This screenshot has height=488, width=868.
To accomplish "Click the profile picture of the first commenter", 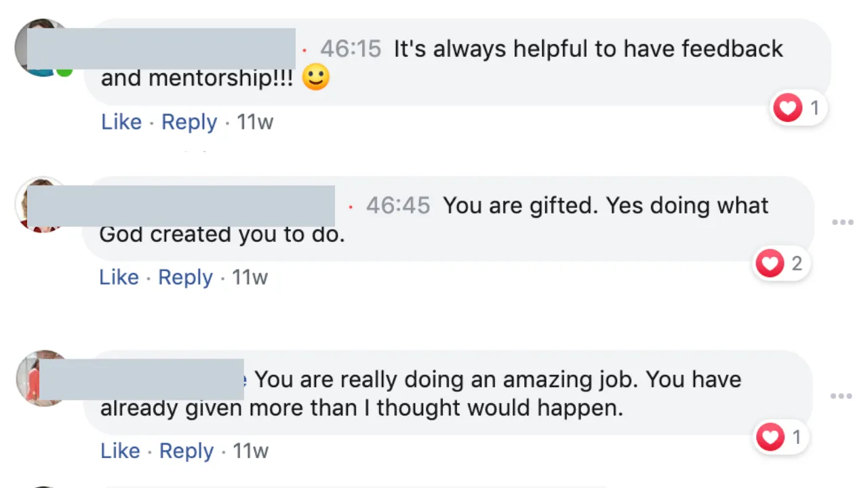I will [x=44, y=47].
